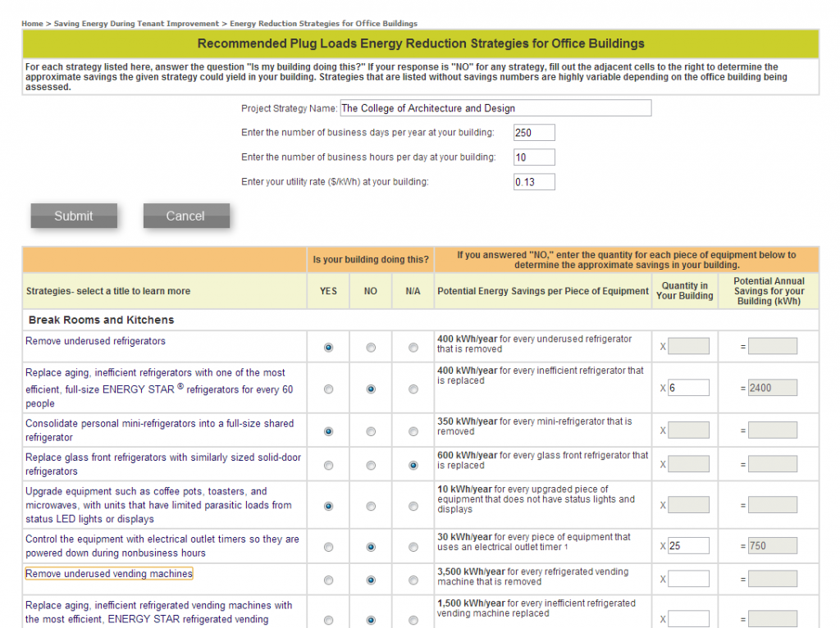
Task: Open Upgrade equipment such as coffee pots link
Action: (158, 505)
